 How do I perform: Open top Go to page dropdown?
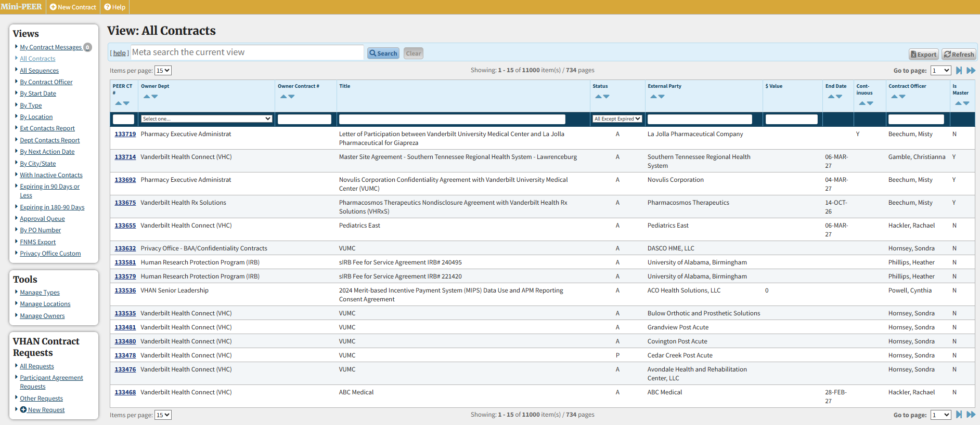pyautogui.click(x=941, y=71)
